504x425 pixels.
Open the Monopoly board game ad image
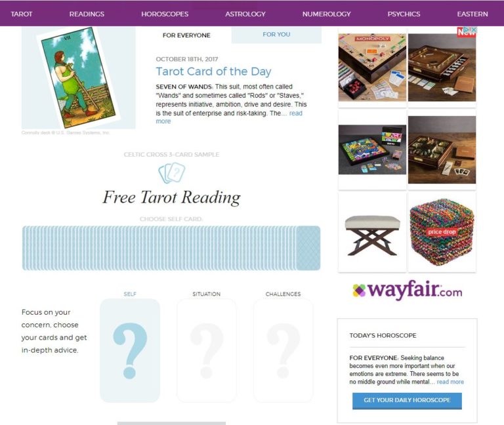tap(372, 67)
